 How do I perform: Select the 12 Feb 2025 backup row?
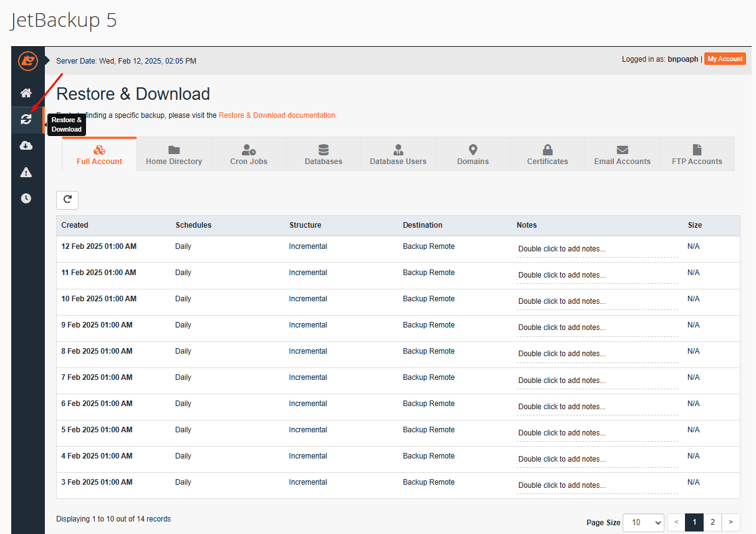(98, 246)
